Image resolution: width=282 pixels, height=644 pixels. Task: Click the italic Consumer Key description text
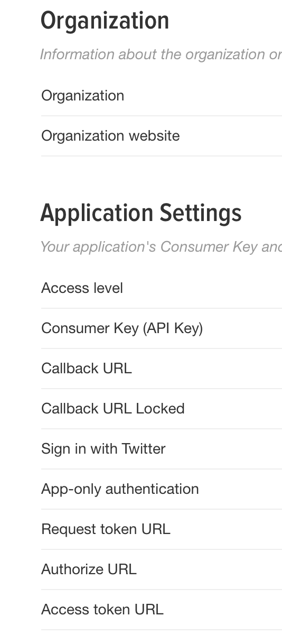[161, 247]
